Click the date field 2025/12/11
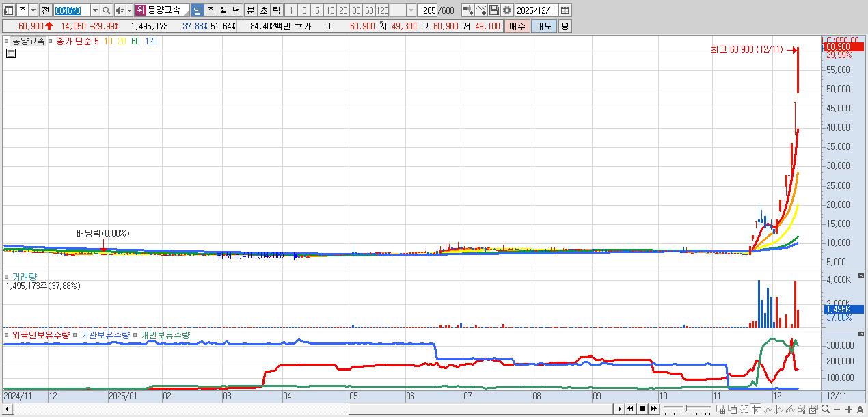The image size is (868, 417). tap(538, 10)
